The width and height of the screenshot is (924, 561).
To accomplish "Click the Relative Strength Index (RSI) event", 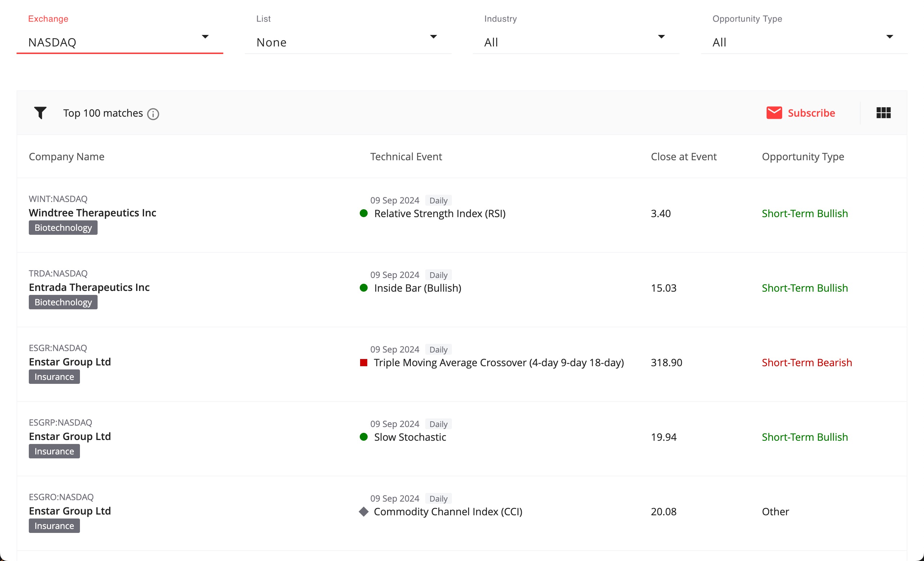I will pyautogui.click(x=440, y=214).
